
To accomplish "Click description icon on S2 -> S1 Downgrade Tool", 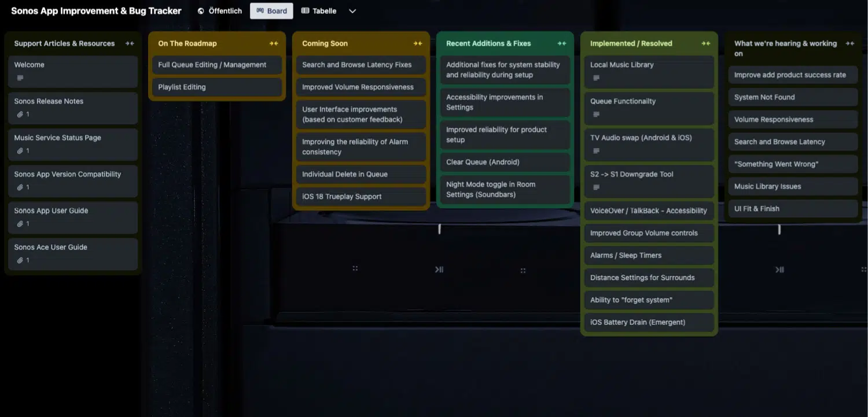I will click(596, 187).
